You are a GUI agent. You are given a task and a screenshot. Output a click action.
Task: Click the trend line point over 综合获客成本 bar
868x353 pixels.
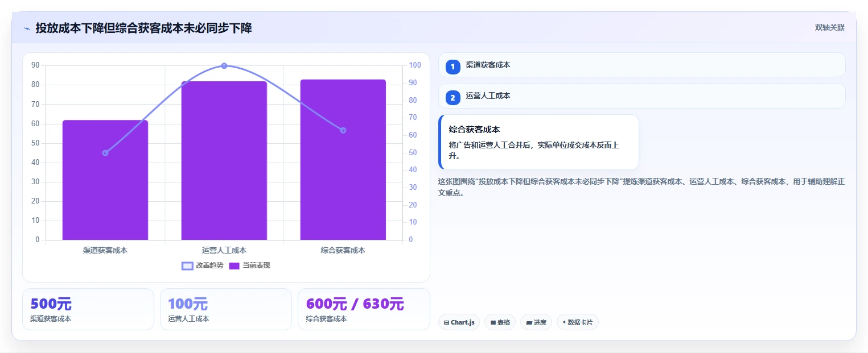[x=343, y=130]
